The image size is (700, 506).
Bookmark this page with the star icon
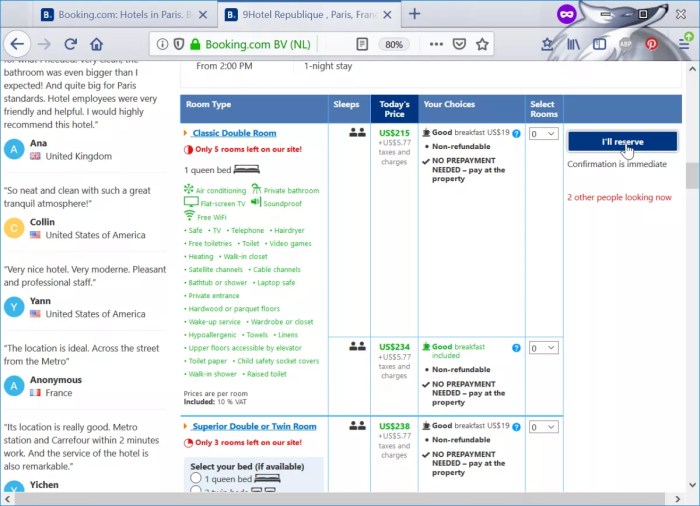click(483, 44)
